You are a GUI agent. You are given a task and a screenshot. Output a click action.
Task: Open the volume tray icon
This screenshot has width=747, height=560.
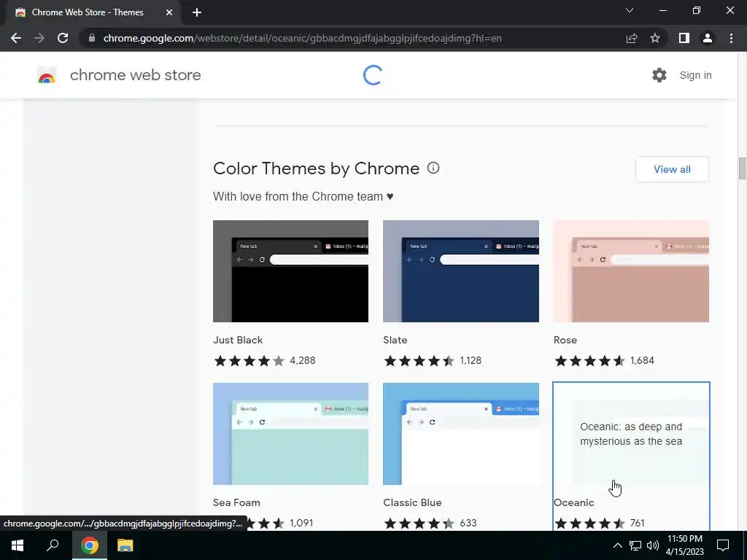pyautogui.click(x=653, y=545)
